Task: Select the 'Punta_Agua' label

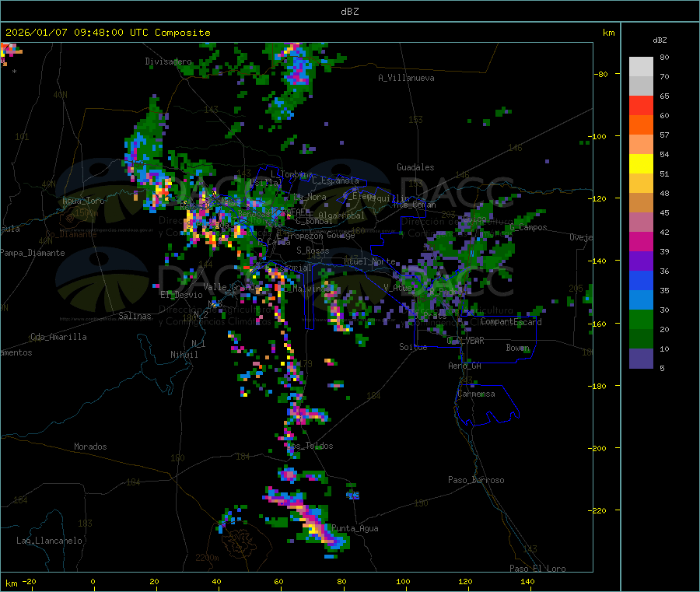Action: tap(355, 528)
